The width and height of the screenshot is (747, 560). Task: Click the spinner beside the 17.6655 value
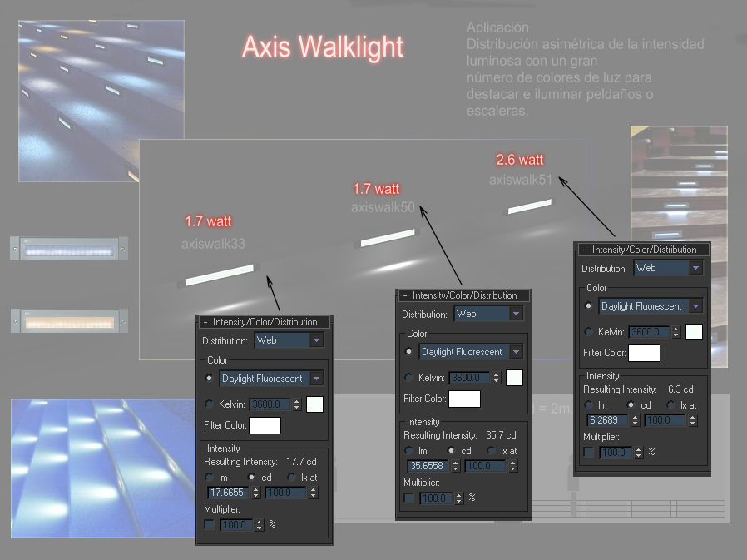[256, 493]
